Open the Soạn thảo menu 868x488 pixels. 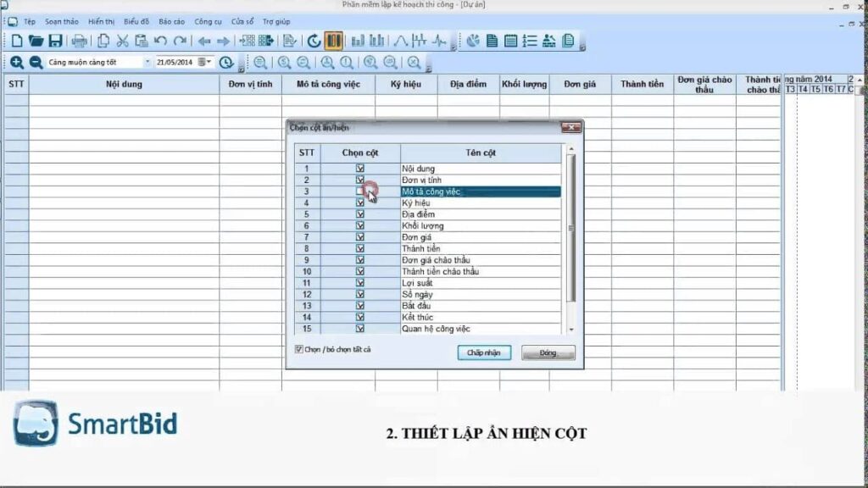tap(62, 21)
